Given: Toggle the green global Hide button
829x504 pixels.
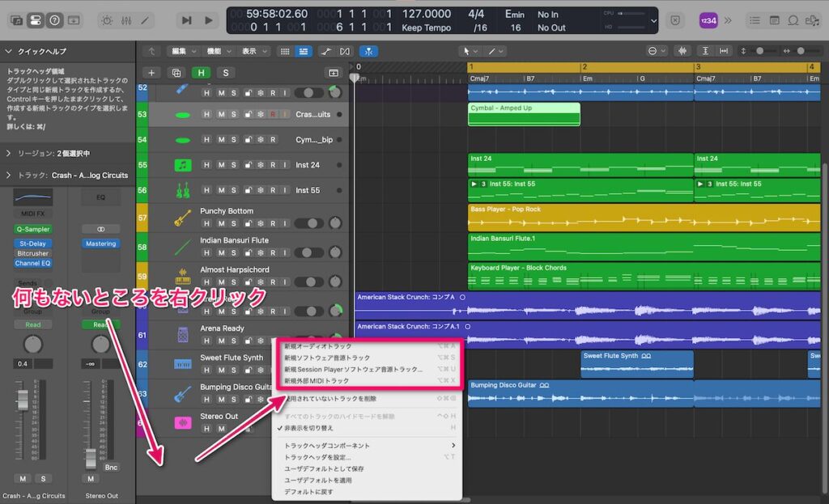Looking at the screenshot, I should [201, 73].
